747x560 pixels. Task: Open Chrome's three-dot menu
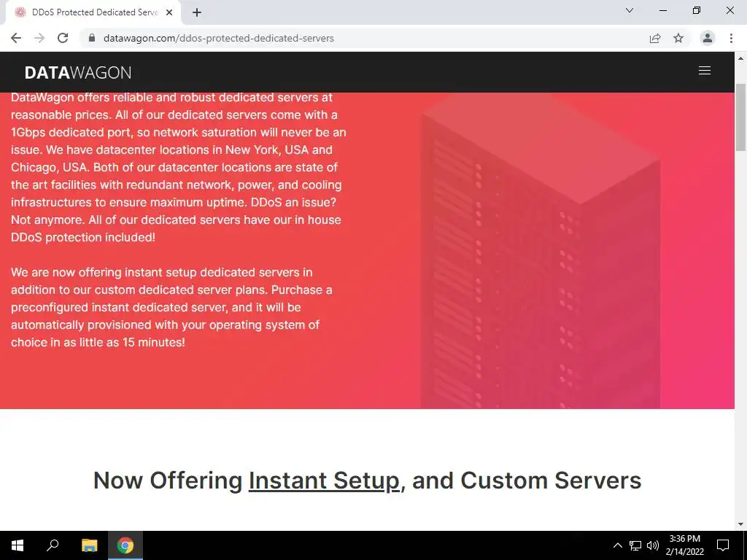coord(731,38)
